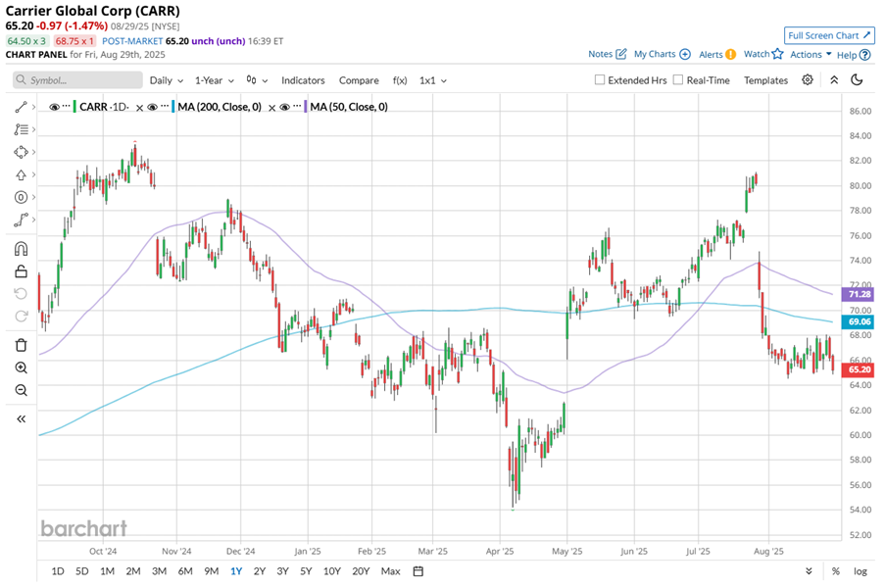Open the Fibonacci retracement tools
Viewport: 885px width, 588px height.
pyautogui.click(x=21, y=129)
